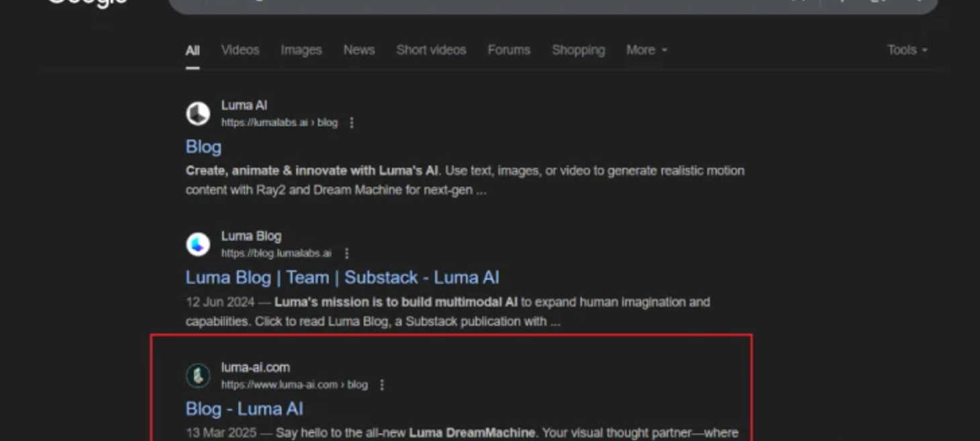Image resolution: width=980 pixels, height=441 pixels.
Task: Open the News results tab
Action: tap(359, 50)
